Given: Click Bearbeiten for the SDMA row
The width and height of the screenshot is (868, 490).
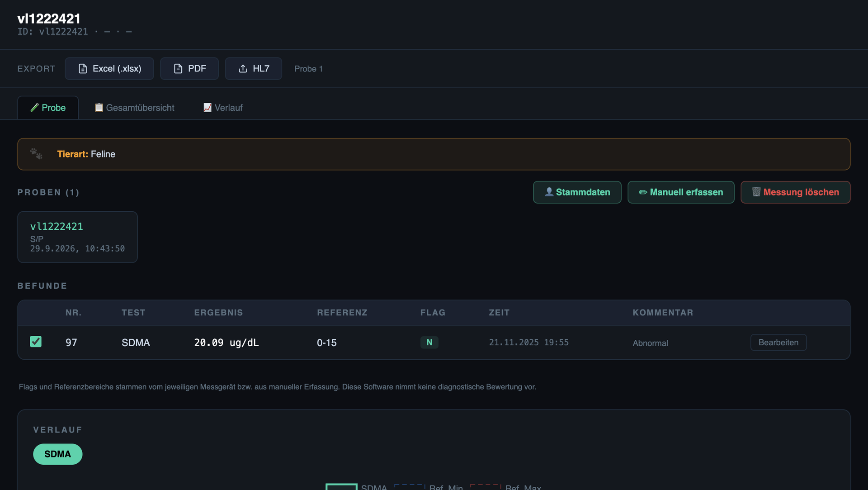Looking at the screenshot, I should click(778, 343).
